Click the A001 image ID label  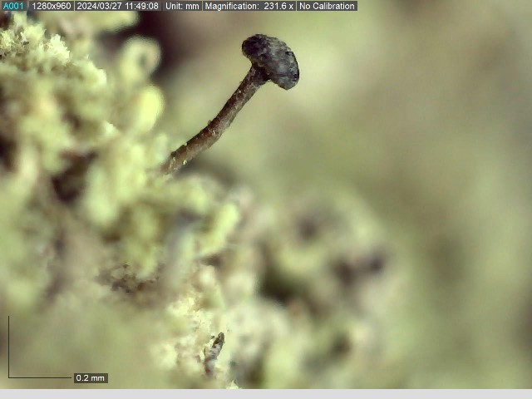click(x=14, y=6)
